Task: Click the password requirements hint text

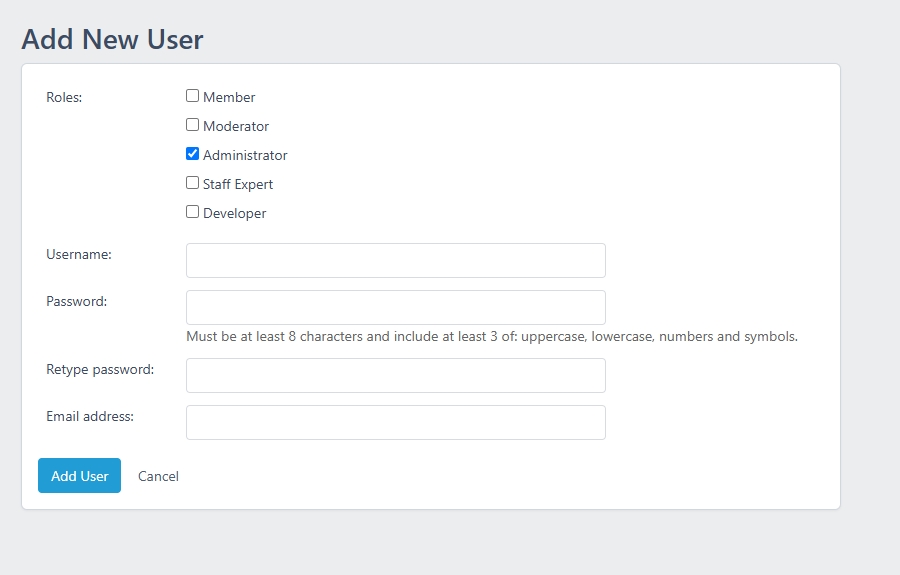Action: 492,336
